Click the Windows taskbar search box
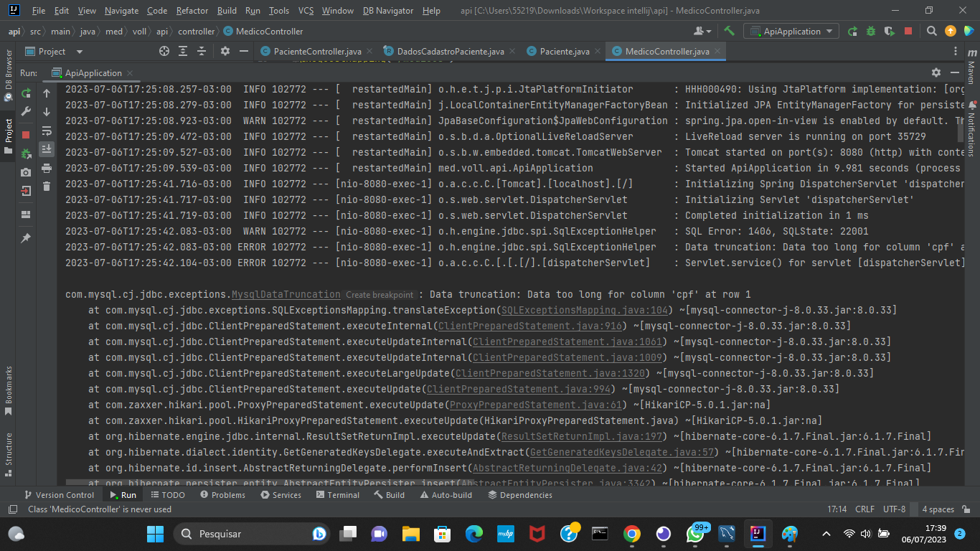This screenshot has height=551, width=980. (x=250, y=534)
